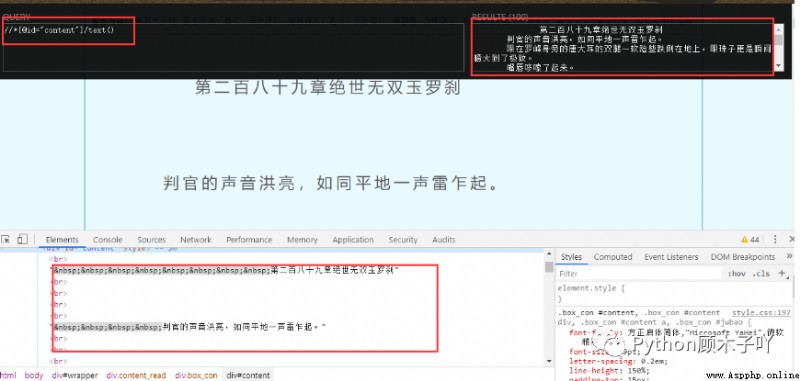Open the Application tab
This screenshot has width=800, height=381.
pos(353,239)
